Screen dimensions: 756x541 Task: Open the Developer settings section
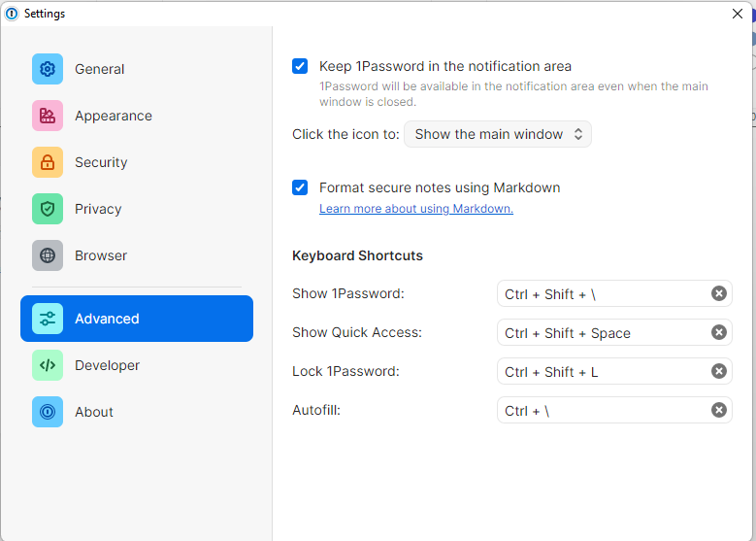click(107, 365)
